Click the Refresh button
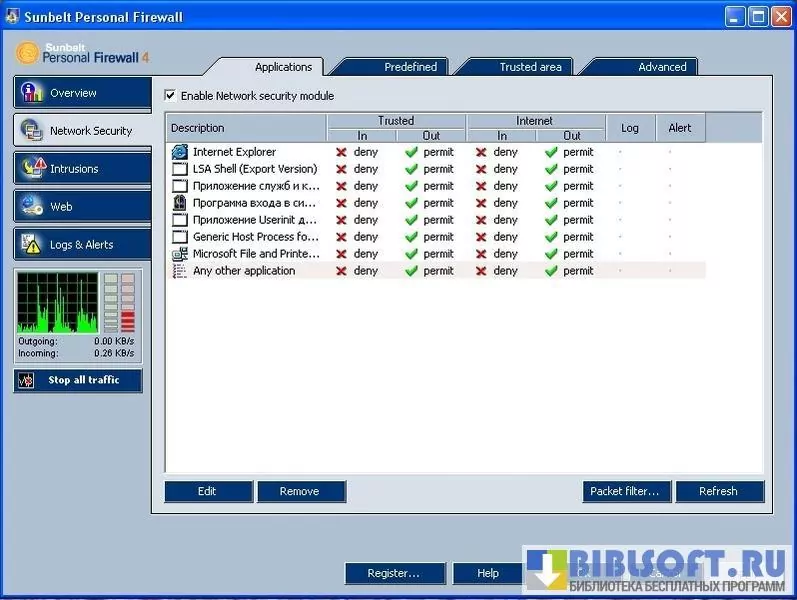This screenshot has height=600, width=797. (718, 491)
